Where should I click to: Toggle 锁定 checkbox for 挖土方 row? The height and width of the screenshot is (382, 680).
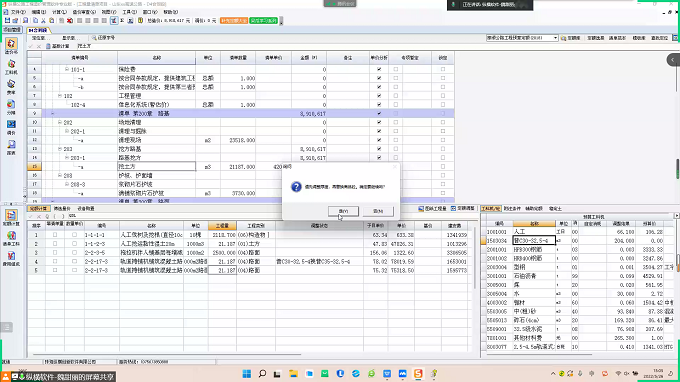(x=443, y=167)
